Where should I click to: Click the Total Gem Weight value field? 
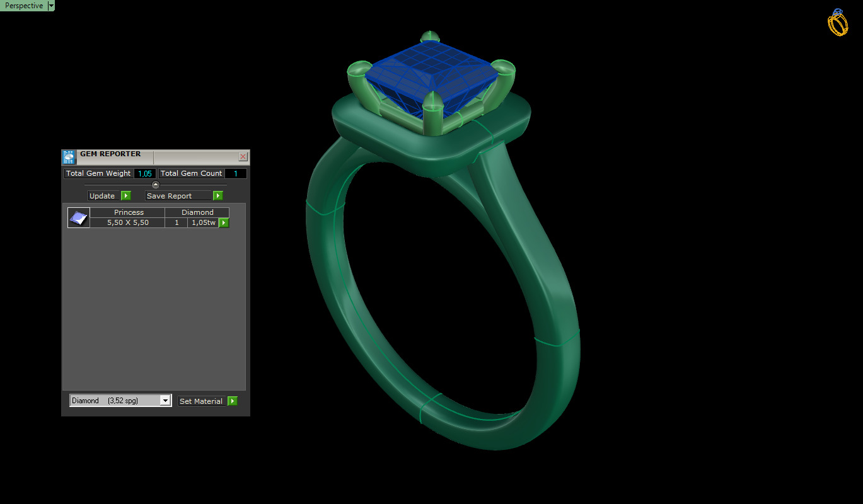[x=145, y=173]
